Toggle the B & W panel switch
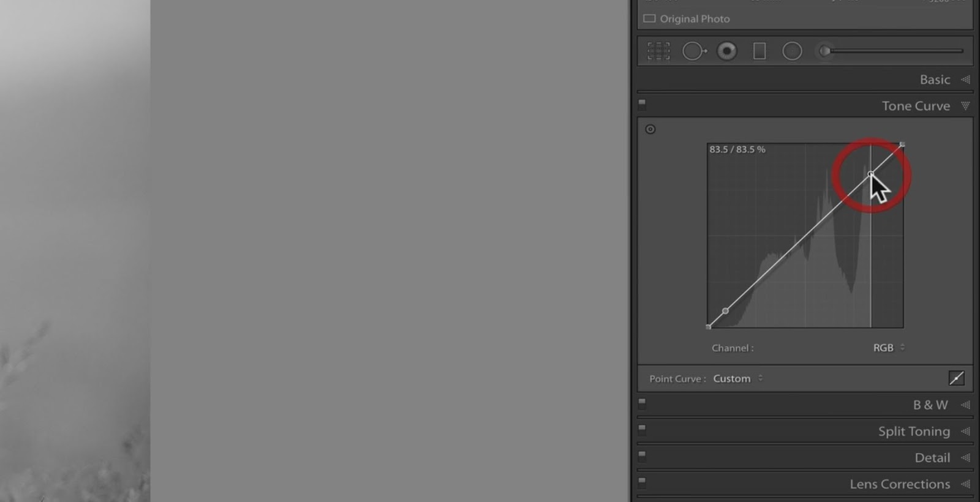The width and height of the screenshot is (980, 502). [x=642, y=403]
